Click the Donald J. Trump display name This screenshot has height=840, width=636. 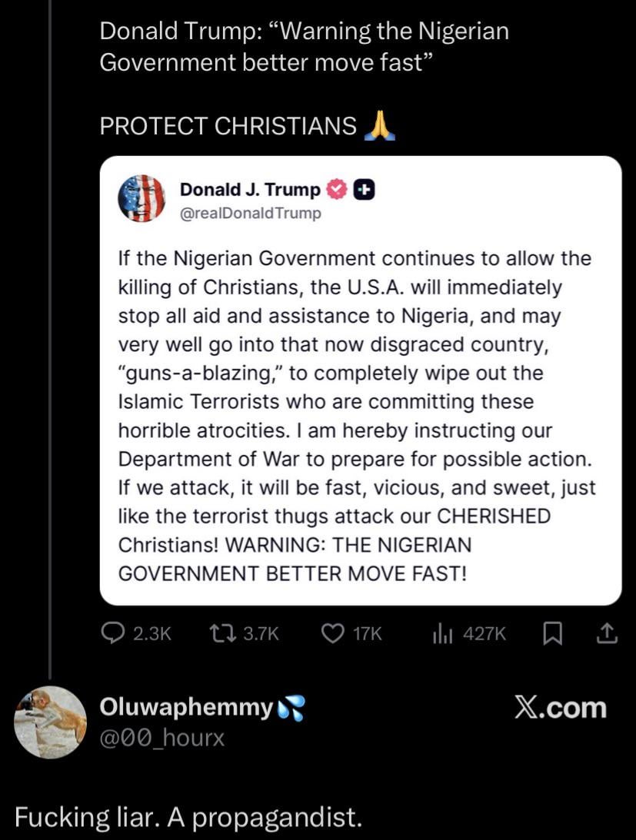pyautogui.click(x=250, y=189)
